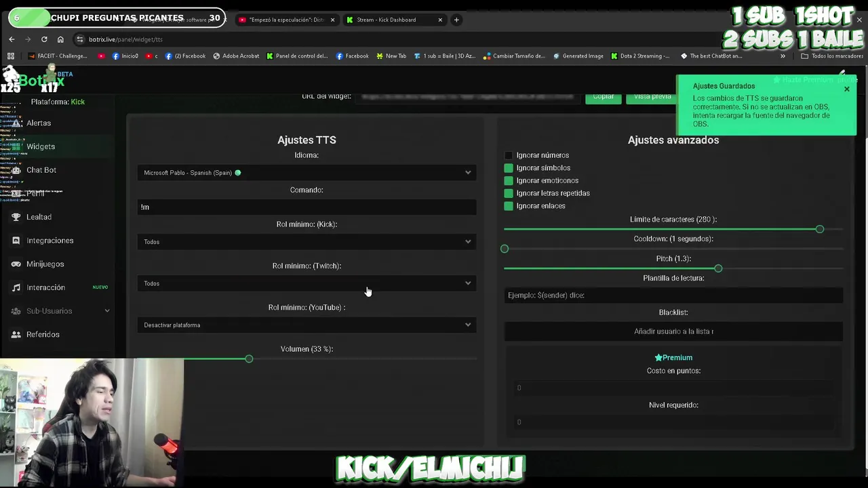Open the Dota 2 Streaming bookmark
868x488 pixels.
pyautogui.click(x=640, y=56)
